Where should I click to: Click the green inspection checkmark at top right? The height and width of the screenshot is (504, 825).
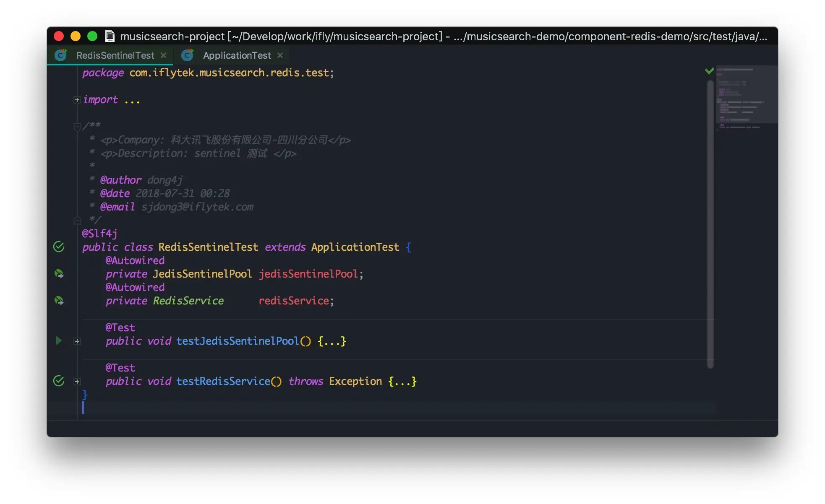coord(709,71)
